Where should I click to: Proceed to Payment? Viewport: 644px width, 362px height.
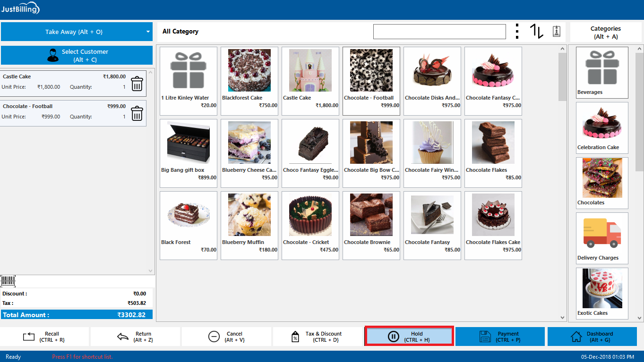500,337
